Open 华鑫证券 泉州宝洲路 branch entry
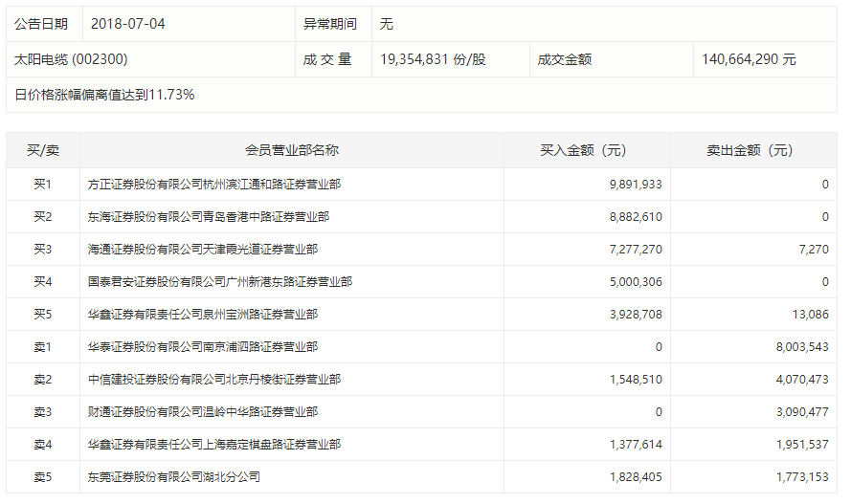The image size is (851, 504). coord(202,315)
